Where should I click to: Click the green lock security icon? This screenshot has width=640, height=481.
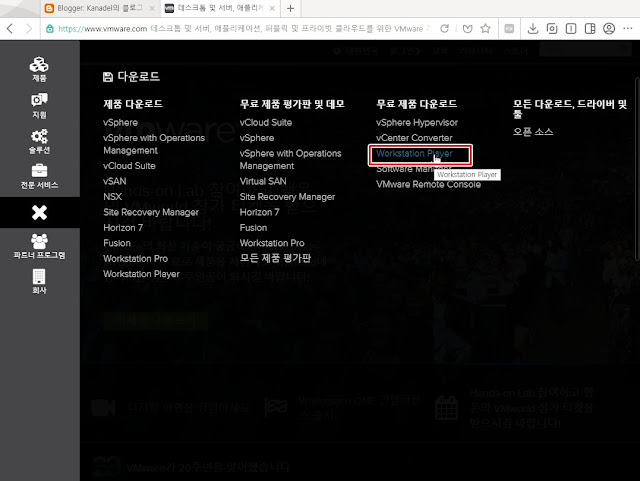(50, 29)
